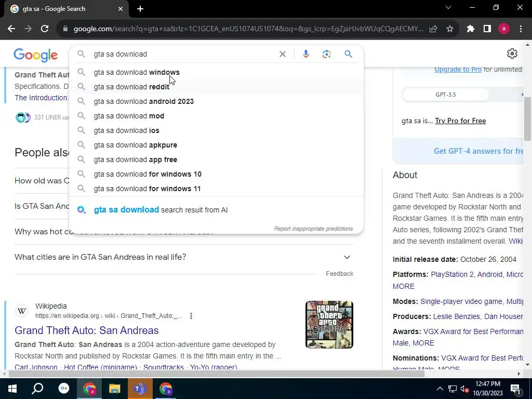532x399 pixels.
Task: Open File Explorer from the taskbar
Action: [x=115, y=389]
